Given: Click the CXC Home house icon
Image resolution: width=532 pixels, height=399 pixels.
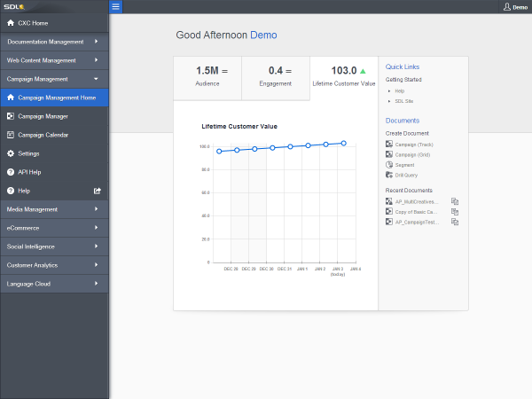Looking at the screenshot, I should click(11, 22).
